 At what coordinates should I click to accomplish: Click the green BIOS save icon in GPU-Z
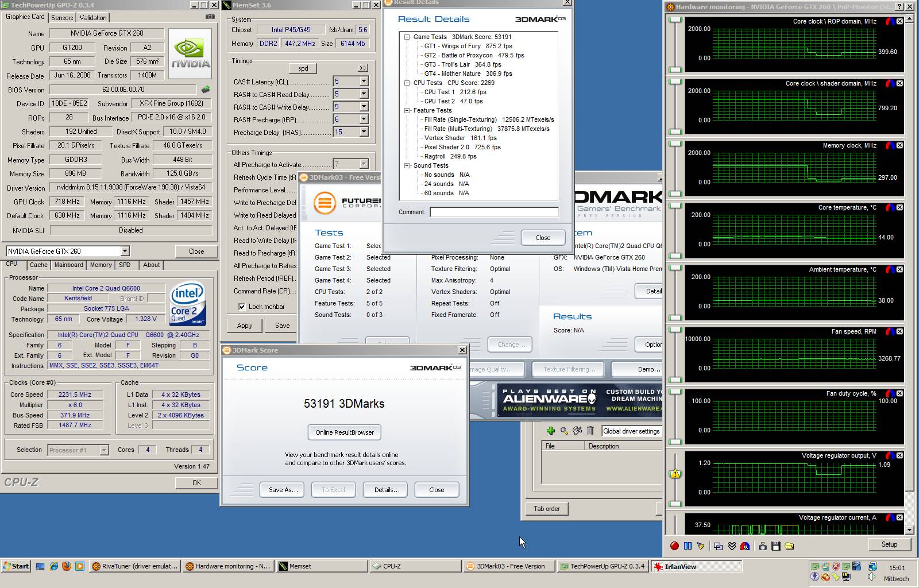[x=206, y=89]
